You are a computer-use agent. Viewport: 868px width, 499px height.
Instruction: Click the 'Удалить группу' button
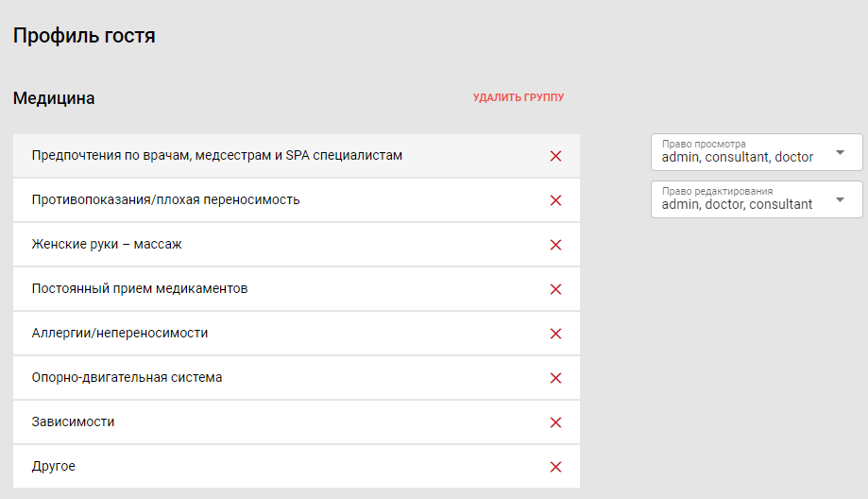click(x=518, y=97)
